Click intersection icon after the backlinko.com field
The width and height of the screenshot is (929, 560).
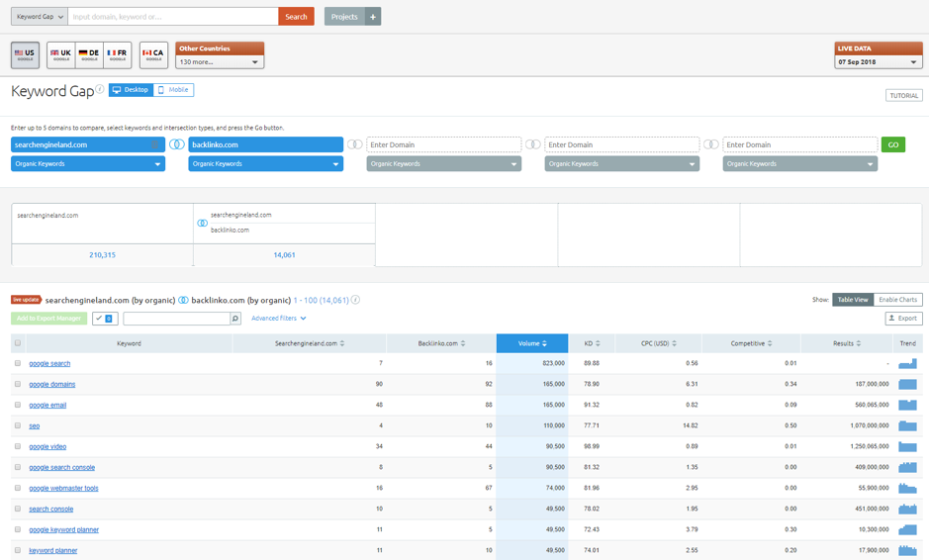pyautogui.click(x=355, y=144)
